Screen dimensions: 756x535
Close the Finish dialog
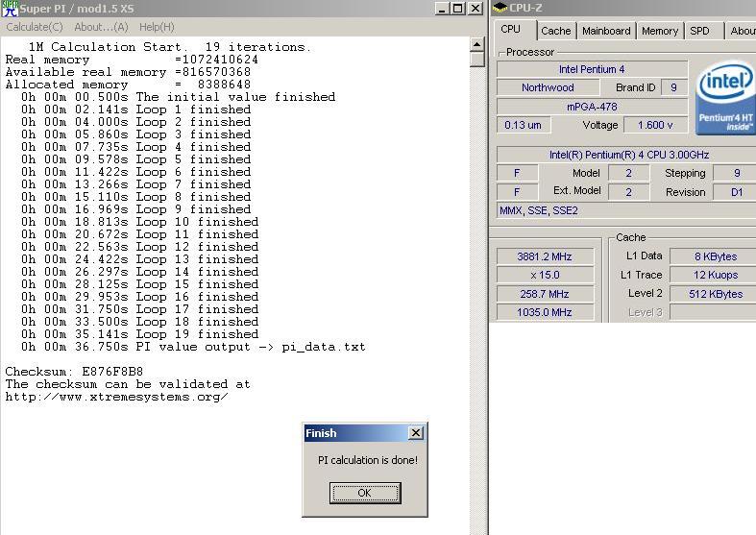[x=416, y=433]
